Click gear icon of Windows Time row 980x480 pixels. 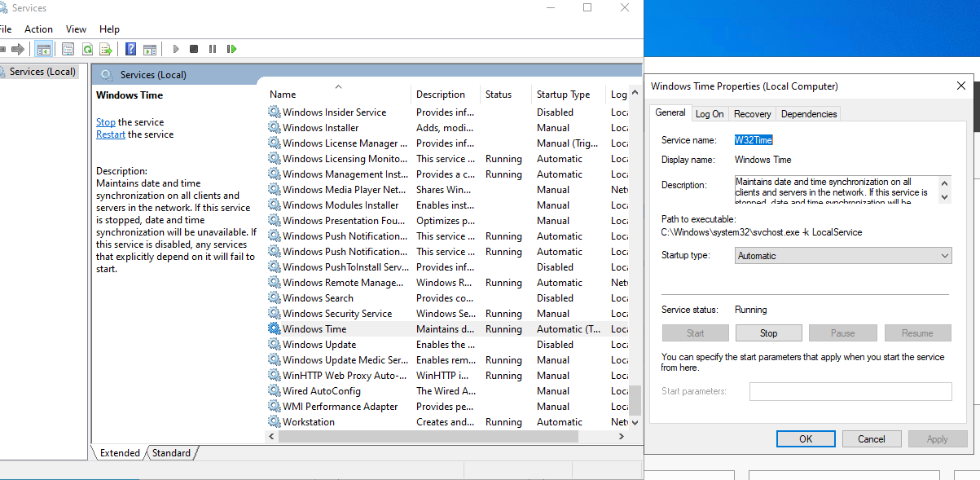(x=275, y=329)
